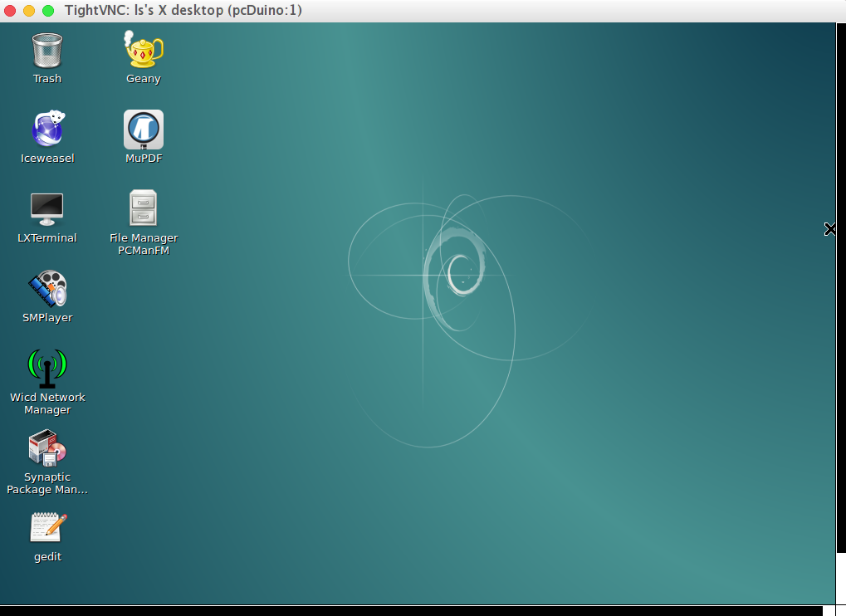This screenshot has height=616, width=846.
Task: Select the "File Manager PCManFM" label
Action: [x=144, y=244]
